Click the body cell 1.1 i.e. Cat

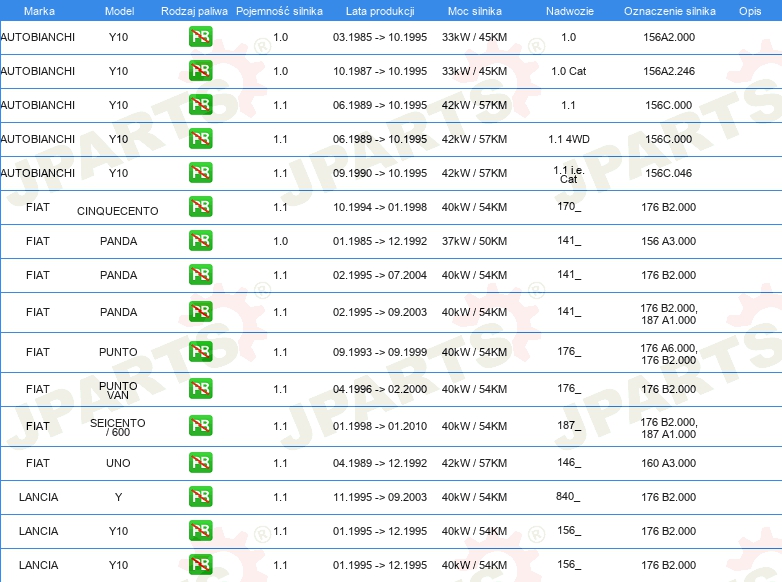[x=569, y=174]
